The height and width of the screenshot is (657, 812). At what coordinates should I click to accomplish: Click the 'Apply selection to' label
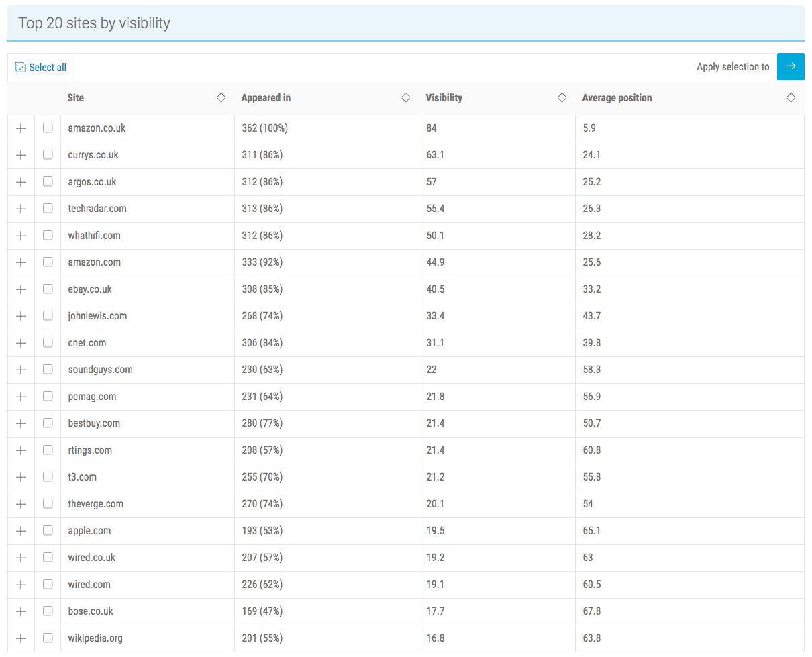pos(733,67)
